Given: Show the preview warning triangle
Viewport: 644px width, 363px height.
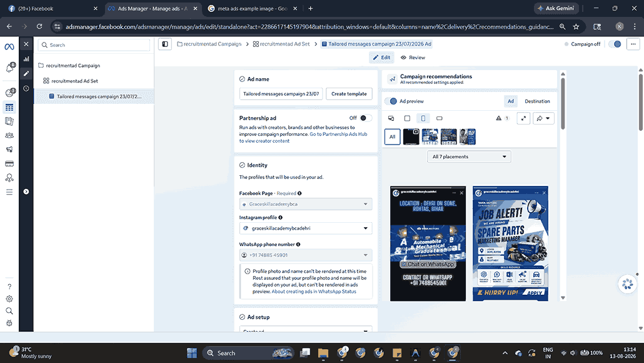Looking at the screenshot, I should tap(498, 118).
